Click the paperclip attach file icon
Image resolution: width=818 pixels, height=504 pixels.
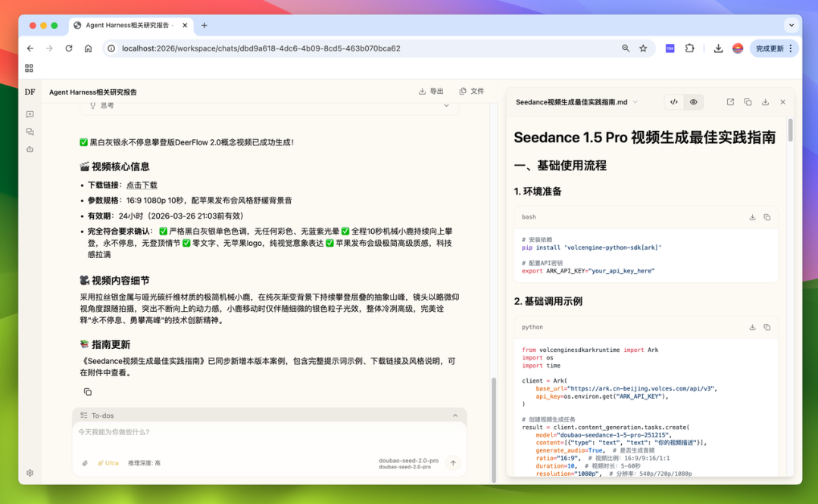coord(85,463)
